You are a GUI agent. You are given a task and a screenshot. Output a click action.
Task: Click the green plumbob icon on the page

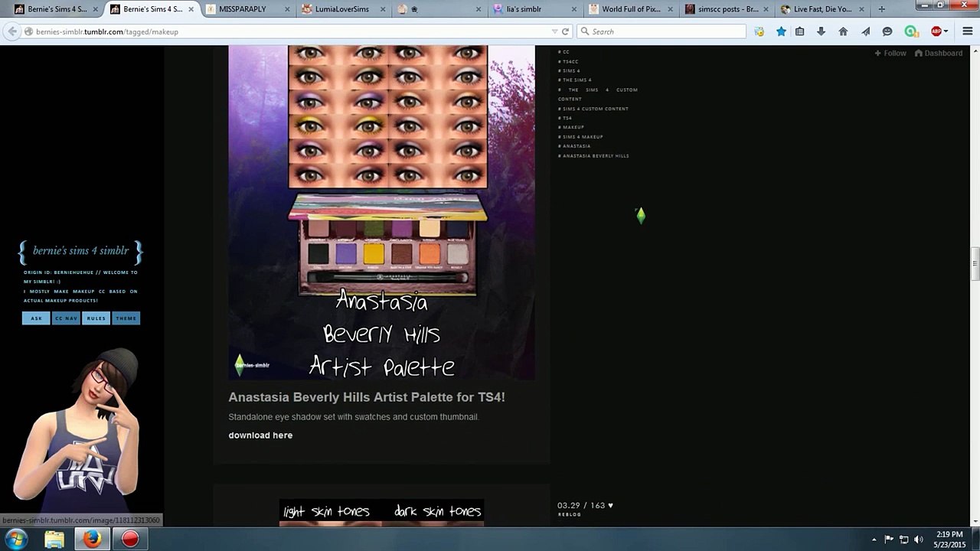coord(641,216)
